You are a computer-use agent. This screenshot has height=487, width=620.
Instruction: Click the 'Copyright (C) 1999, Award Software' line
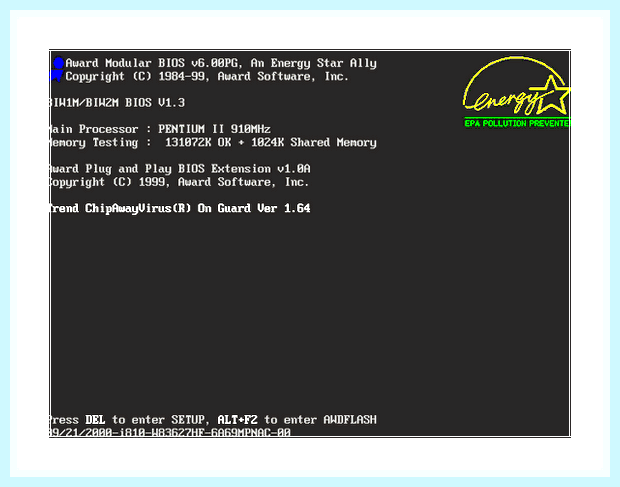pos(179,182)
